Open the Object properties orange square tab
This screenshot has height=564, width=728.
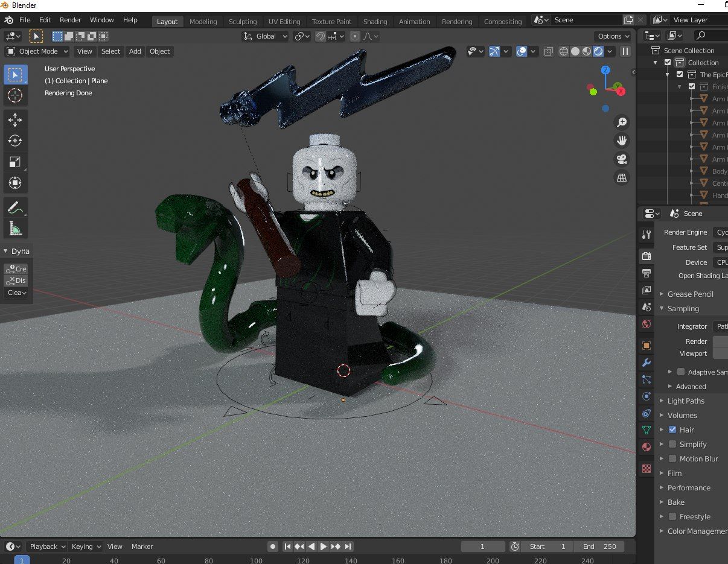(646, 346)
